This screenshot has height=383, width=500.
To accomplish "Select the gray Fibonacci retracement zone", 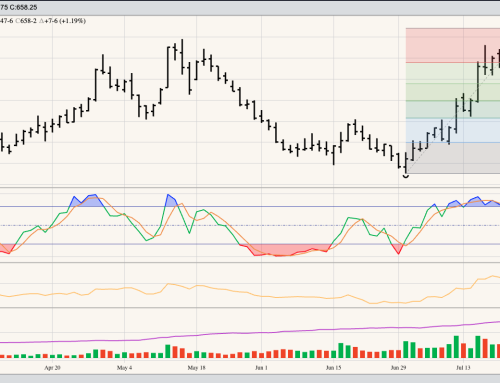I will tap(453, 158).
